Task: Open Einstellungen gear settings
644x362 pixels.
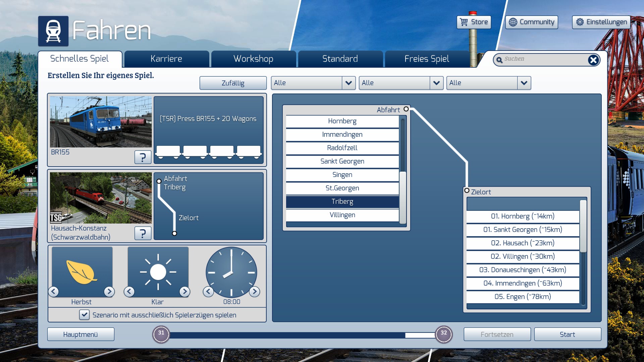Action: pos(601,22)
